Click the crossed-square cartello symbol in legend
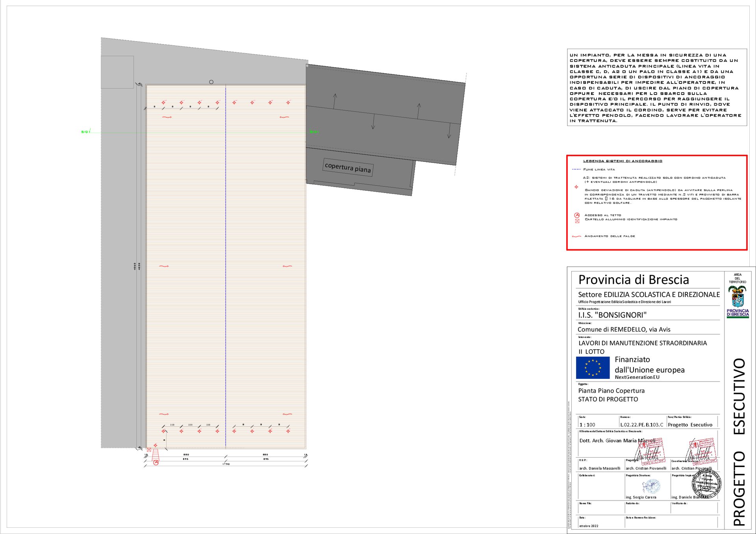 577,221
